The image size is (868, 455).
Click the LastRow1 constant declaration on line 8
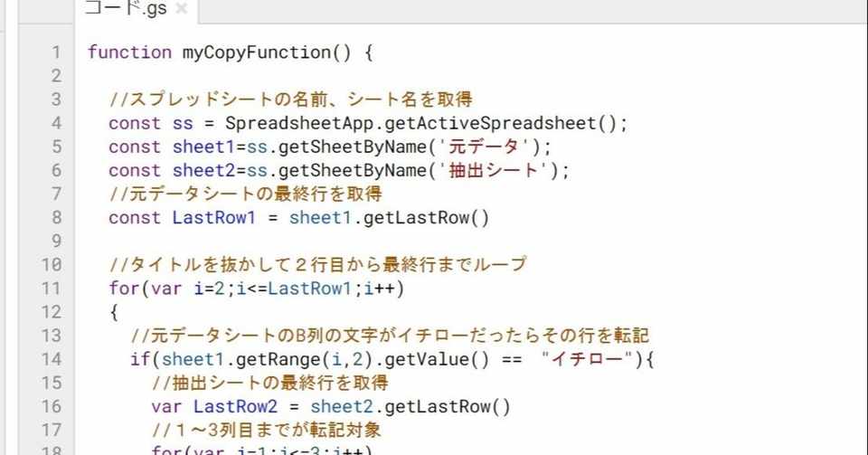(x=214, y=217)
